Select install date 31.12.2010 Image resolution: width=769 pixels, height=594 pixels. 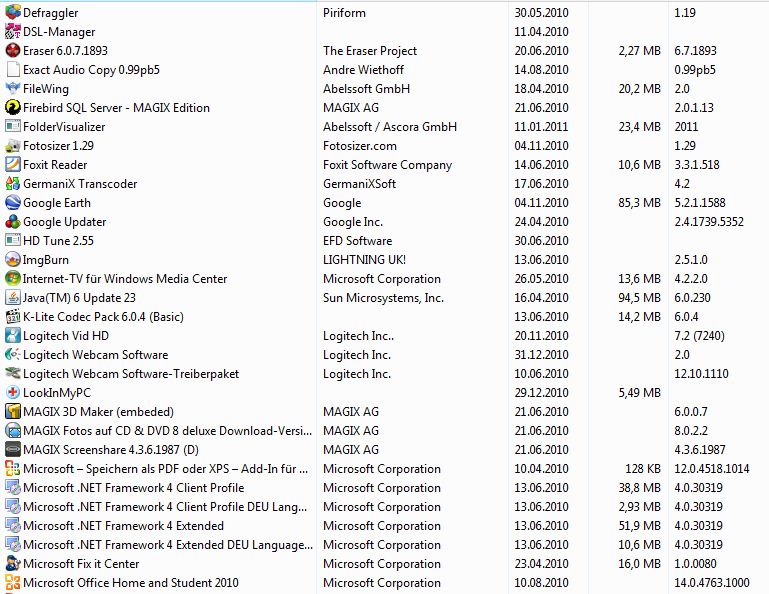click(x=541, y=355)
